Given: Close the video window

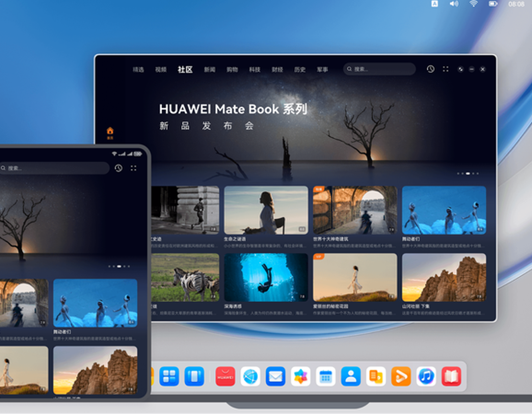Looking at the screenshot, I should pos(483,69).
